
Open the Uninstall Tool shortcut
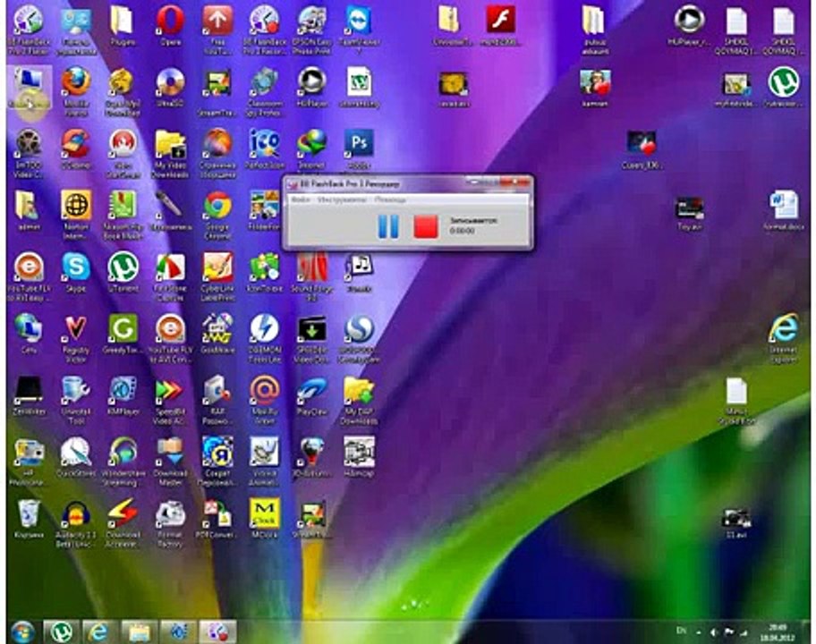pos(76,400)
